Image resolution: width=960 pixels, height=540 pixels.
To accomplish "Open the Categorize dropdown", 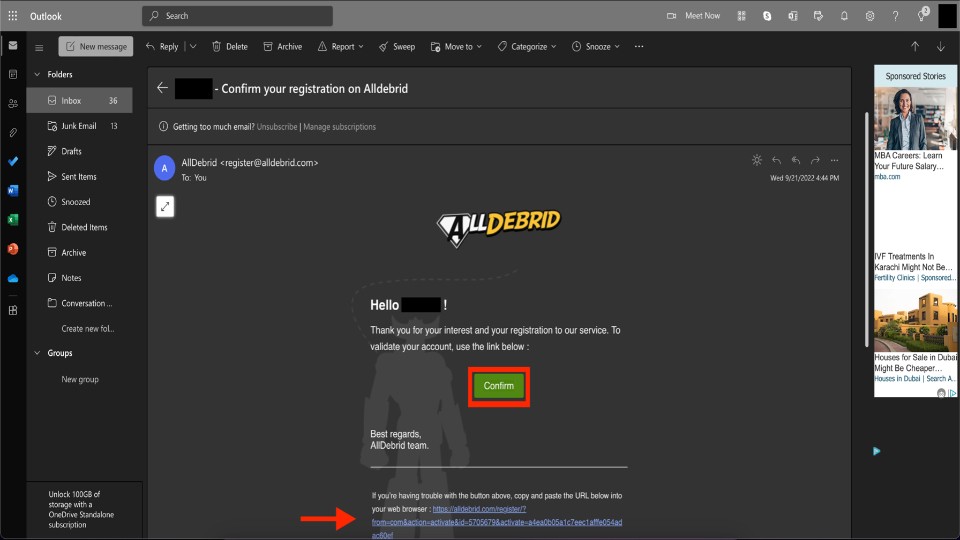I will (x=527, y=47).
